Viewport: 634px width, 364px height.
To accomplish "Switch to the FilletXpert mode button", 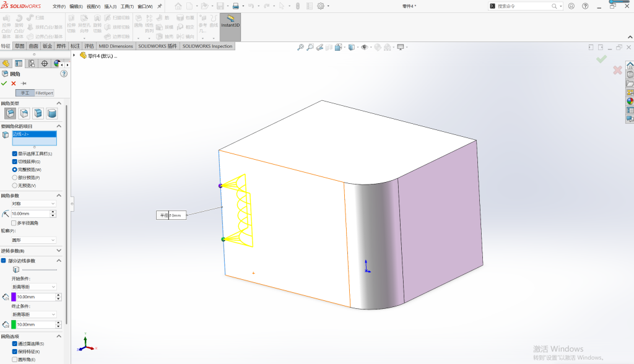I will (x=44, y=93).
